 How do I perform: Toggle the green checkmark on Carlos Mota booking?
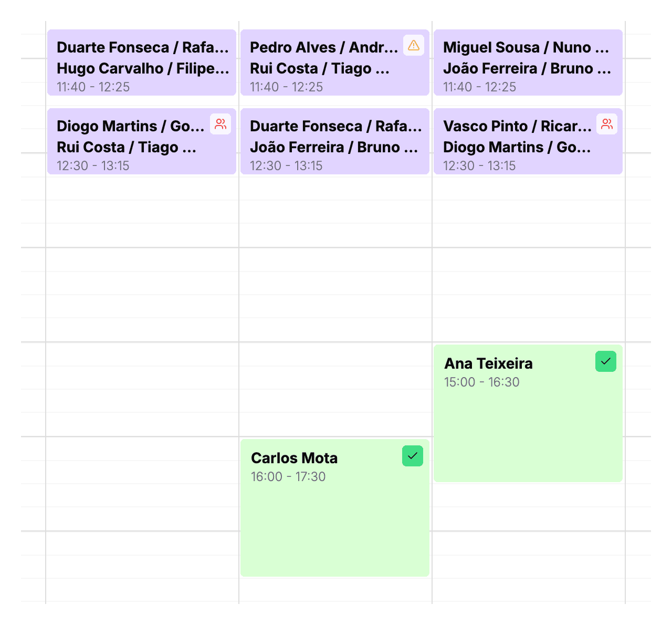(x=413, y=456)
